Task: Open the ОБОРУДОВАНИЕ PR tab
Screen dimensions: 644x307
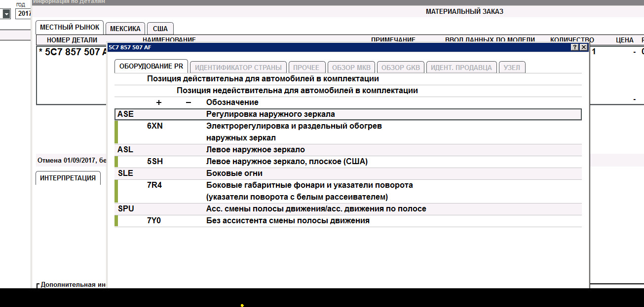Action: [151, 67]
